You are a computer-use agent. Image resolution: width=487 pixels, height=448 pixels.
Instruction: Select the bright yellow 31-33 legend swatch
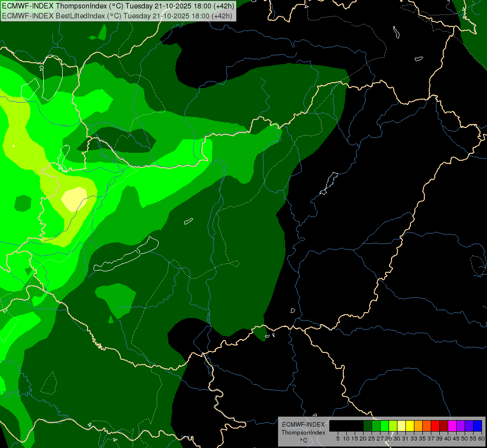pyautogui.click(x=410, y=426)
